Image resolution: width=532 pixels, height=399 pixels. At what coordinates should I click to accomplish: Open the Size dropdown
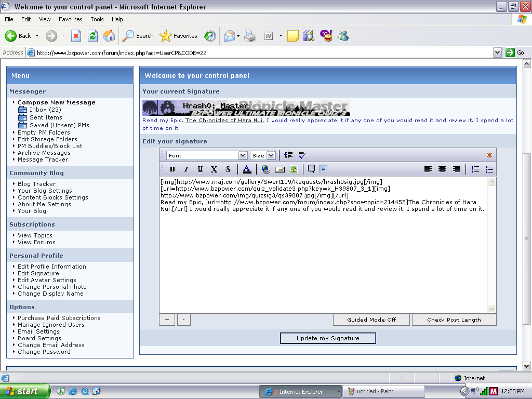(x=262, y=155)
